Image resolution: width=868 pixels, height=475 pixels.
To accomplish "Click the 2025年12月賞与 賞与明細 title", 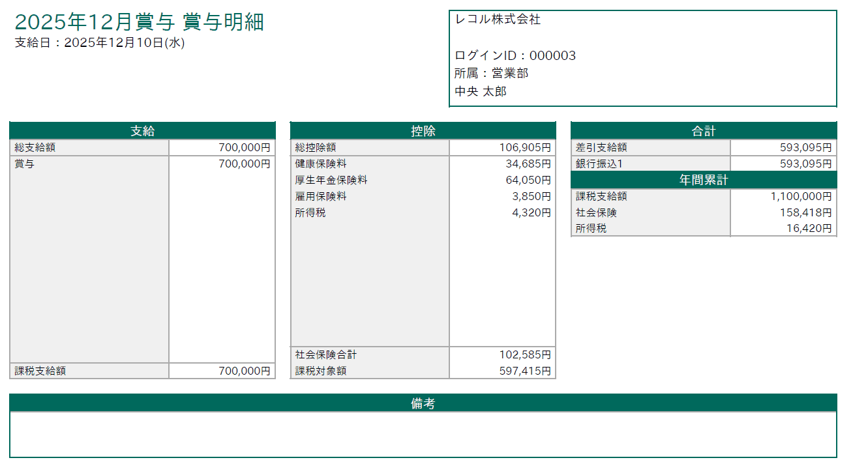I will pyautogui.click(x=139, y=22).
